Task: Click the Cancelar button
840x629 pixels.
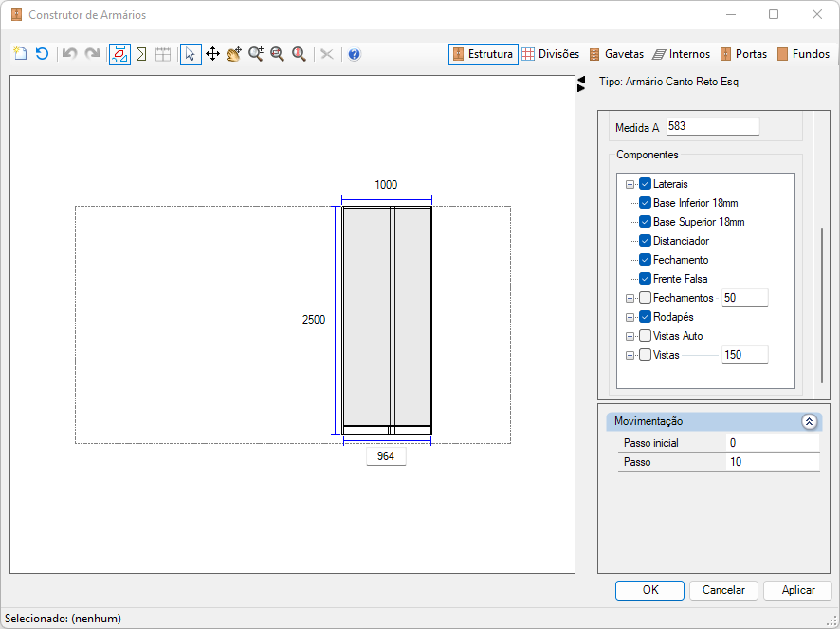Action: 723,590
